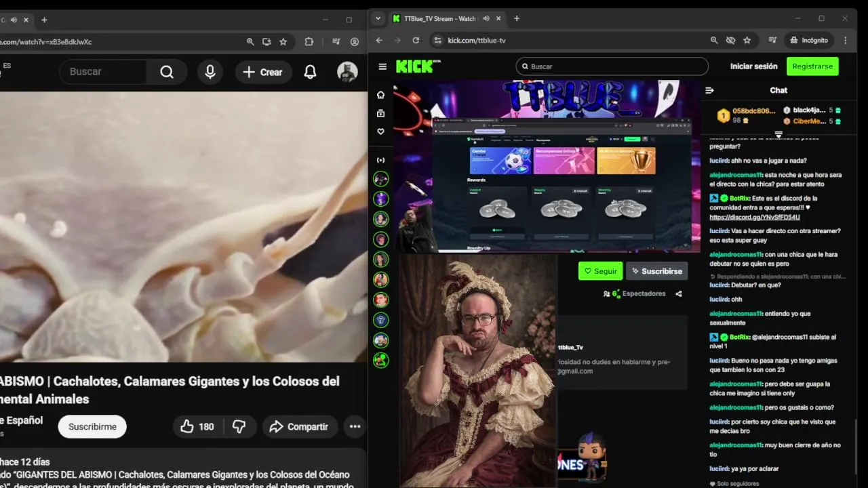
Task: Open tab search dropdown in Kick window
Action: (378, 18)
